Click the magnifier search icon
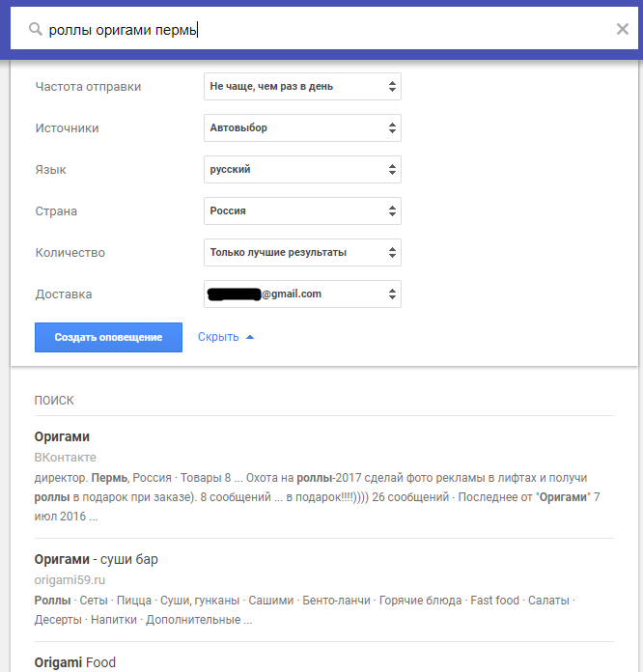 (35, 29)
